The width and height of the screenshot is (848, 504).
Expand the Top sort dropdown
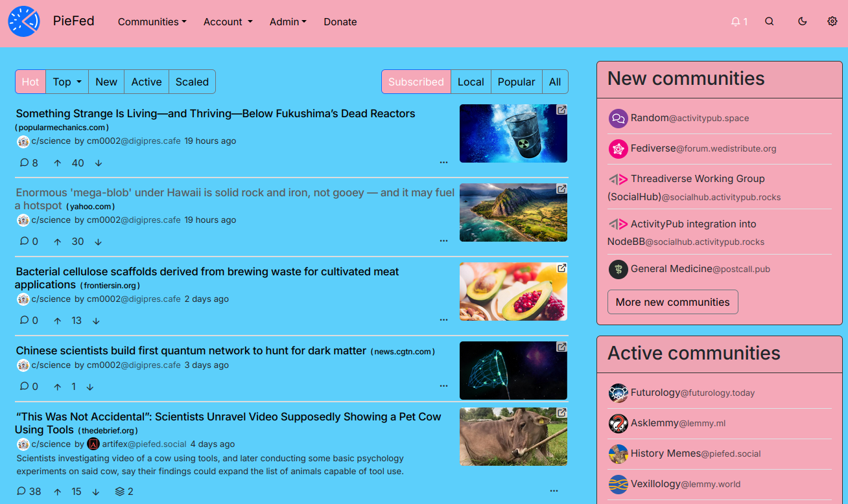(67, 82)
